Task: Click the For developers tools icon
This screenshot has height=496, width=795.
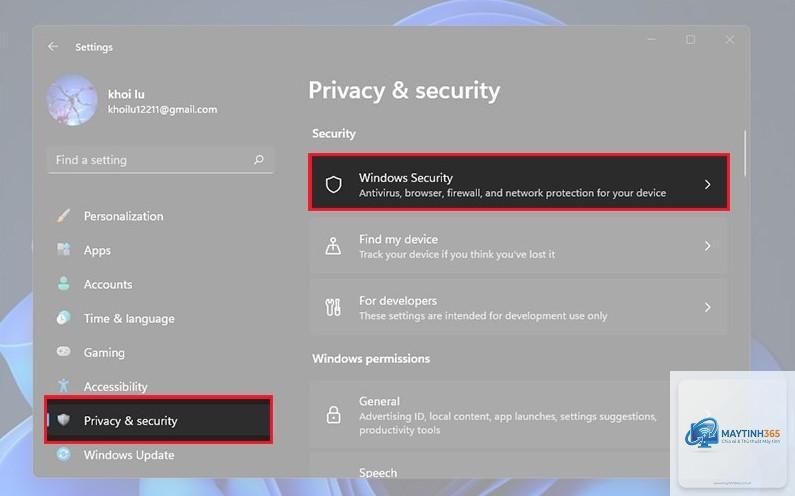Action: point(333,307)
